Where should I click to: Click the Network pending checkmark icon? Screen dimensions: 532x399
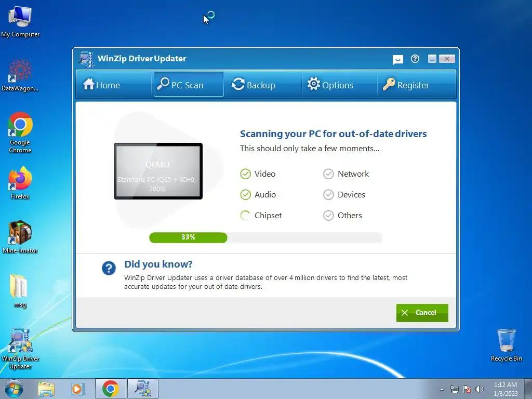coord(328,174)
